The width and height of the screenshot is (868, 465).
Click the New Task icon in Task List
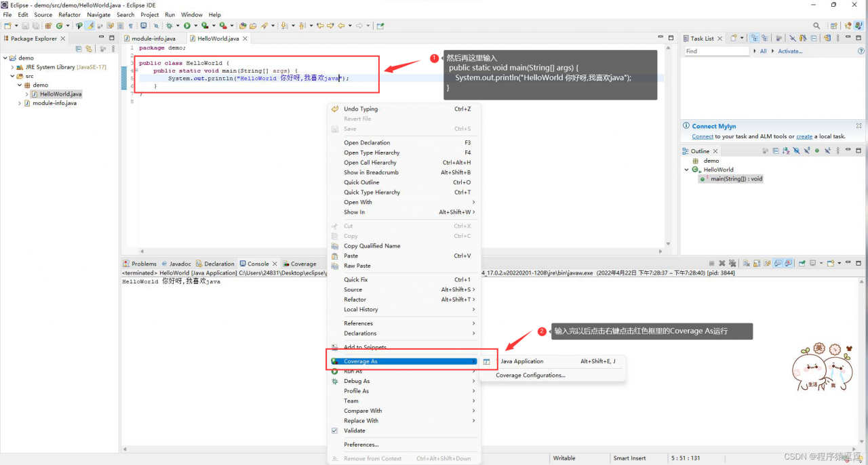pyautogui.click(x=734, y=38)
